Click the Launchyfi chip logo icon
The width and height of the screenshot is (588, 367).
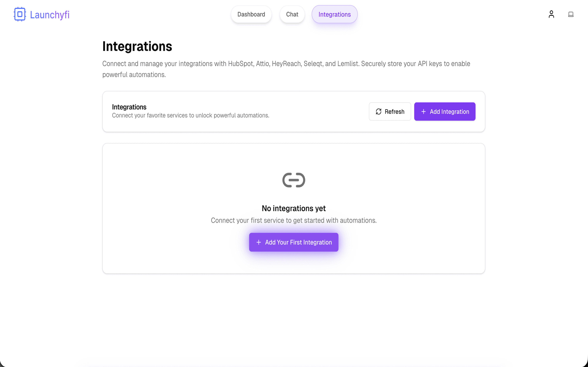[x=20, y=14]
